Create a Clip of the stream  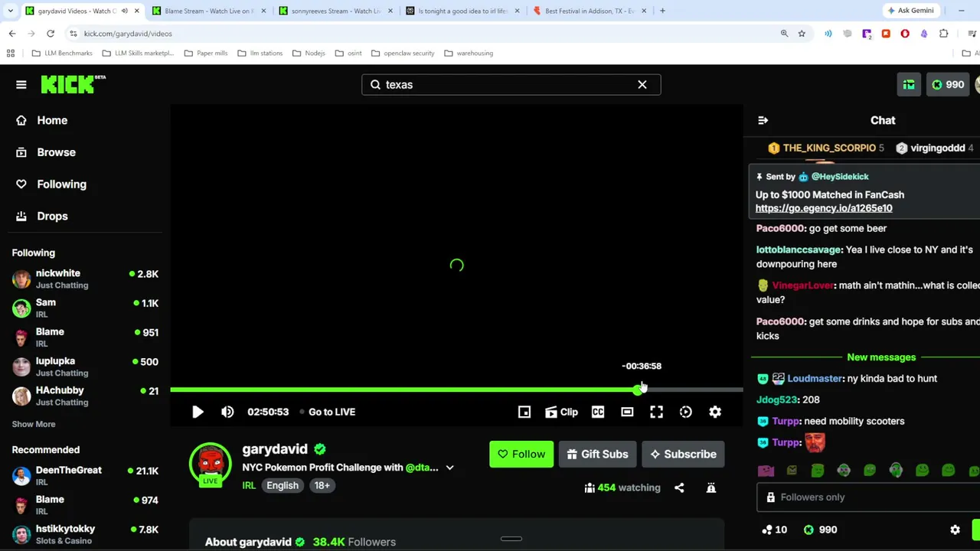562,412
